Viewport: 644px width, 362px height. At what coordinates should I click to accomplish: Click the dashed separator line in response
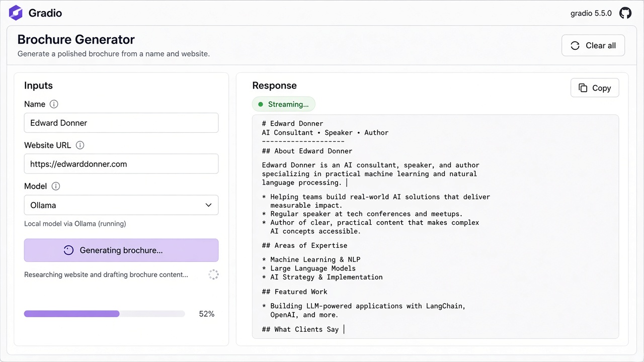tap(303, 141)
